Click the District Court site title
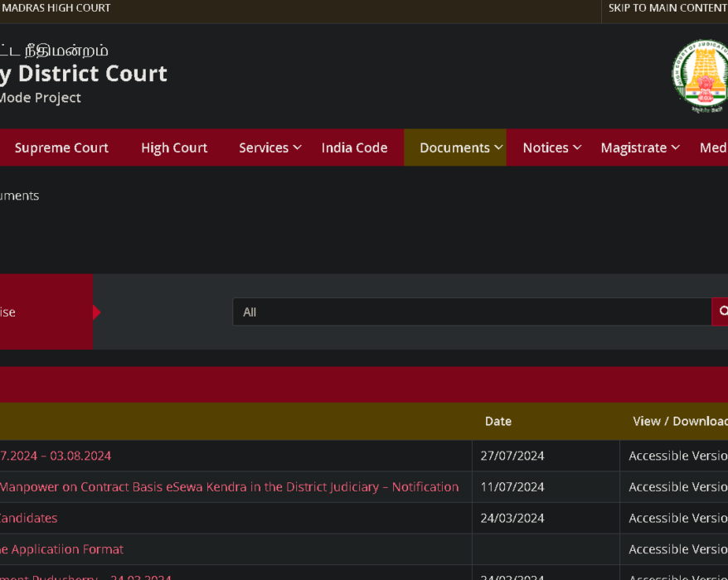Image resolution: width=728 pixels, height=580 pixels. point(84,73)
